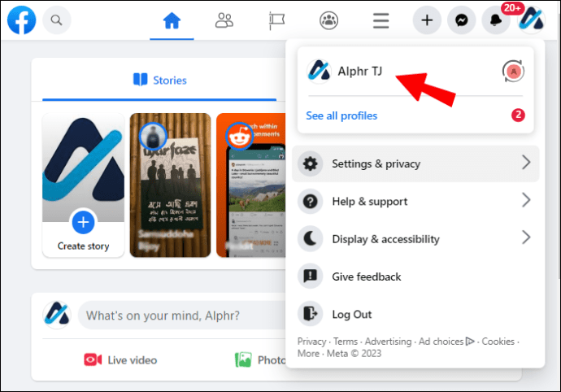Image resolution: width=561 pixels, height=392 pixels.
Task: Click the Facebook logo
Action: pyautogui.click(x=21, y=20)
